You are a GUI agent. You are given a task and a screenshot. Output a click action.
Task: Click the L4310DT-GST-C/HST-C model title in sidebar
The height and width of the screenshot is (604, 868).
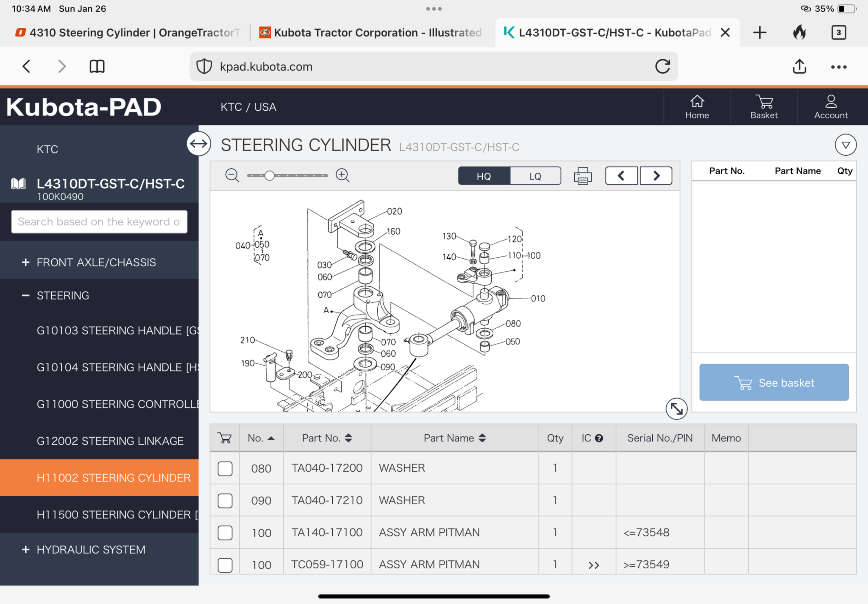tap(111, 184)
